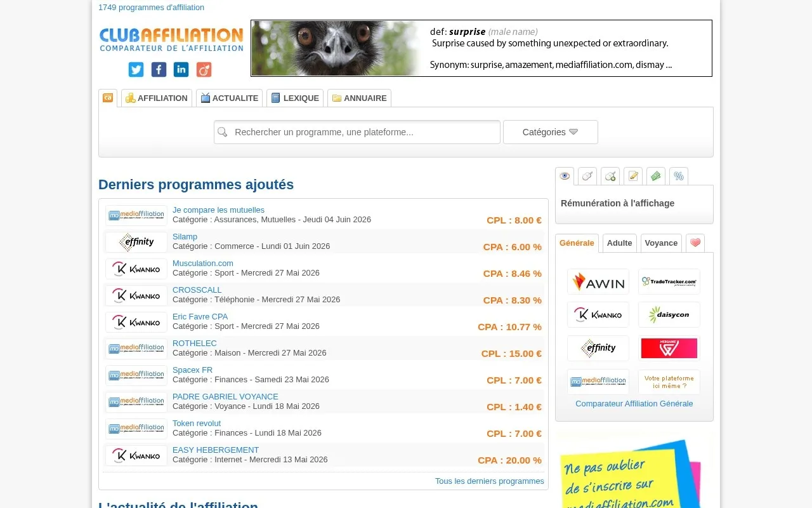Open the Facebook social icon
812x508 pixels.
pos(159,69)
